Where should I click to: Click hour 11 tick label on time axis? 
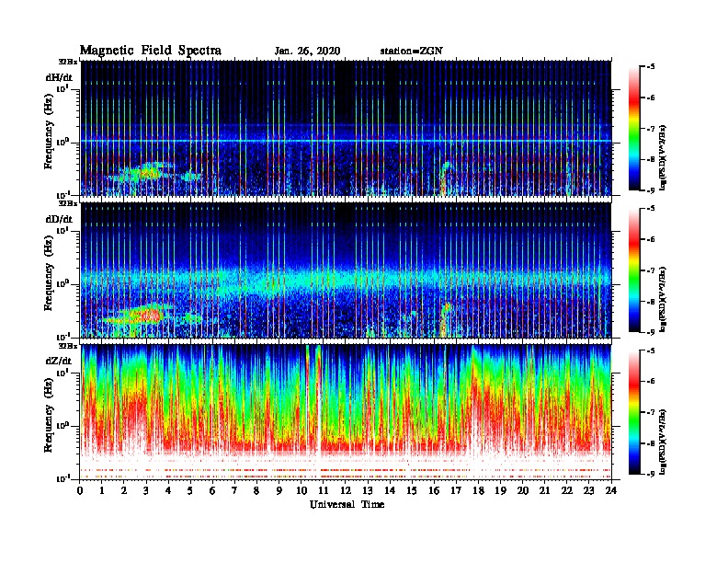point(324,491)
